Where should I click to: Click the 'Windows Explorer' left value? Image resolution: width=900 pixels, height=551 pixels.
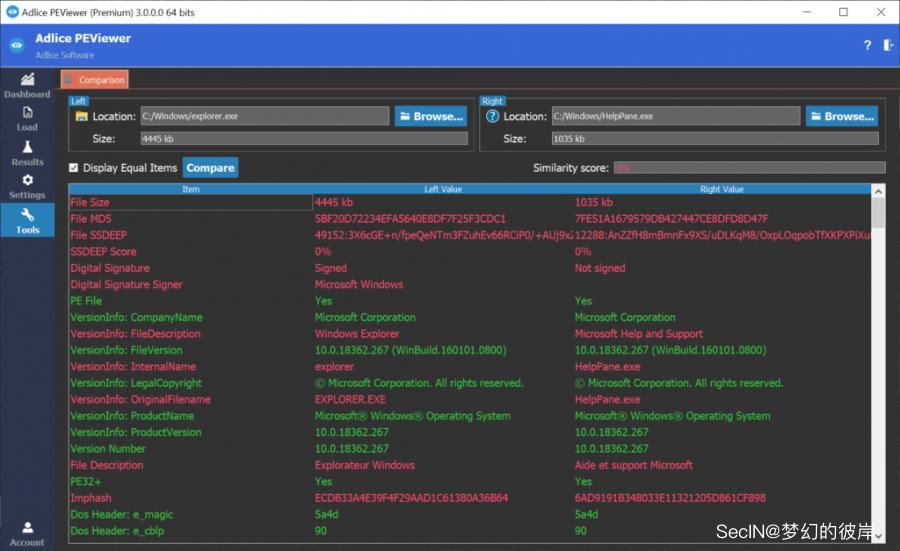click(x=356, y=333)
